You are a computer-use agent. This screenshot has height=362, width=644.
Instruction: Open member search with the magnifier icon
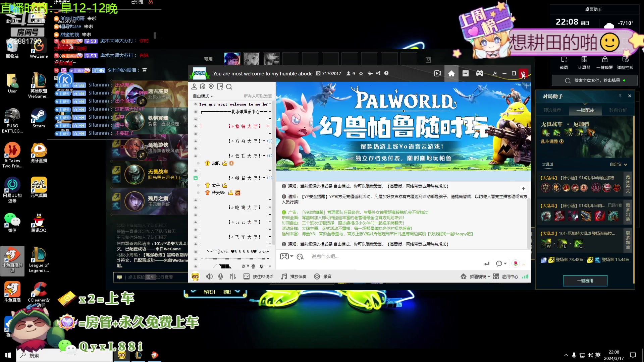229,86
